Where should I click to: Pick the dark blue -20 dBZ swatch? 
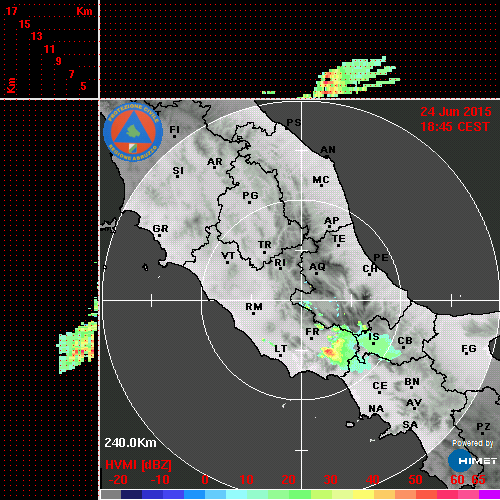click(131, 494)
